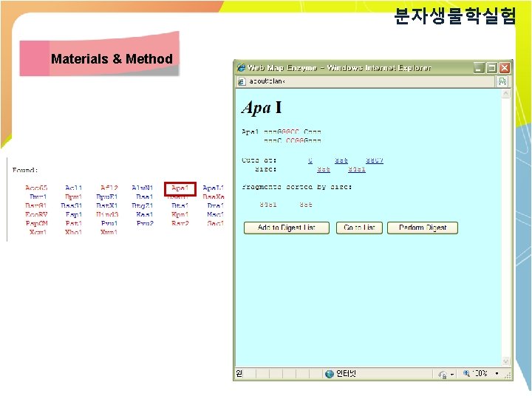Click the ApaL1 enzyme link
This screenshot has height=399, width=532.
213,188
